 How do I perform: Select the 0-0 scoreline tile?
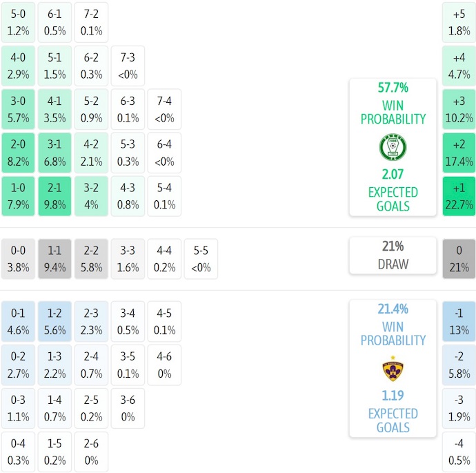click(x=19, y=259)
